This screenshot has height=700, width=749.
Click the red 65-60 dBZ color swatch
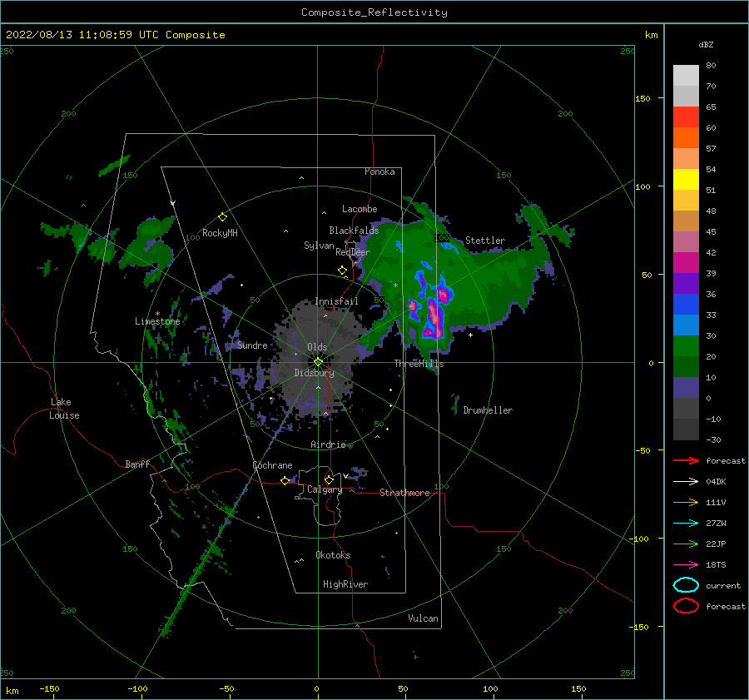click(686, 117)
